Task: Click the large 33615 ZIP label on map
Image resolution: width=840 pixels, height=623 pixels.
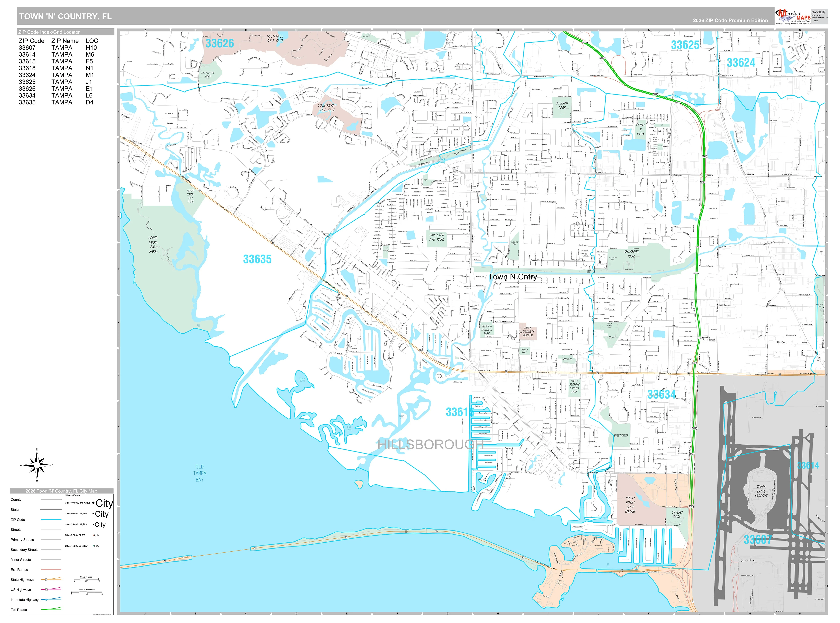Action: tap(460, 412)
